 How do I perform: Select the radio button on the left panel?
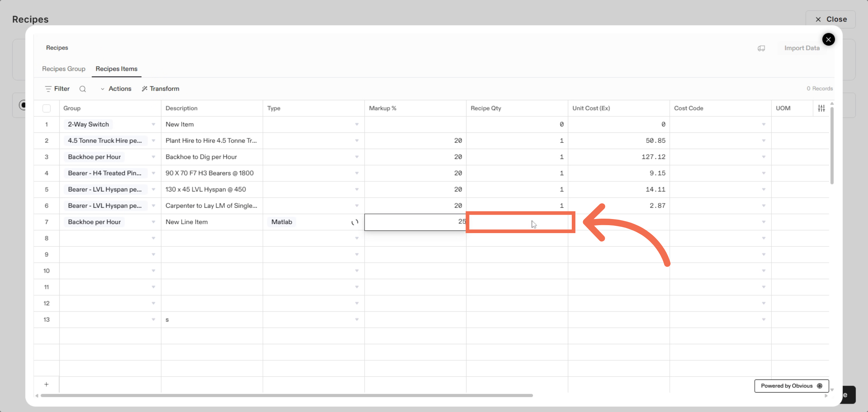[x=23, y=105]
